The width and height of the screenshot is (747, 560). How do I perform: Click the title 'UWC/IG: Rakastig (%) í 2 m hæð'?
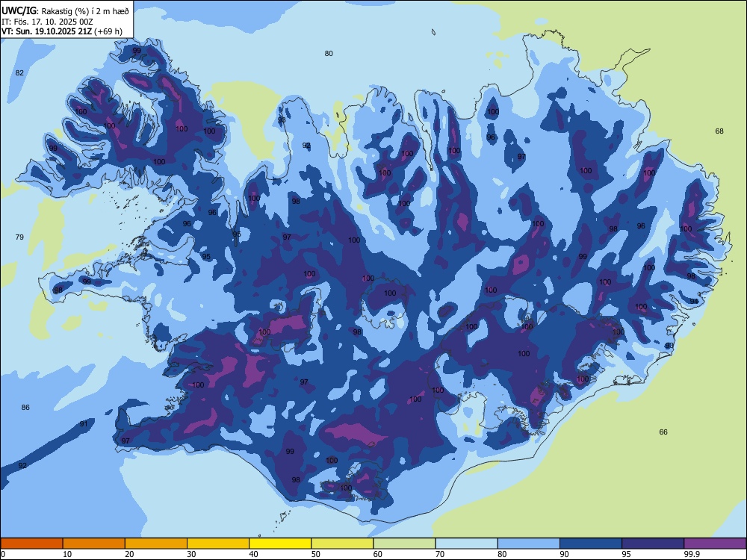tap(65, 11)
